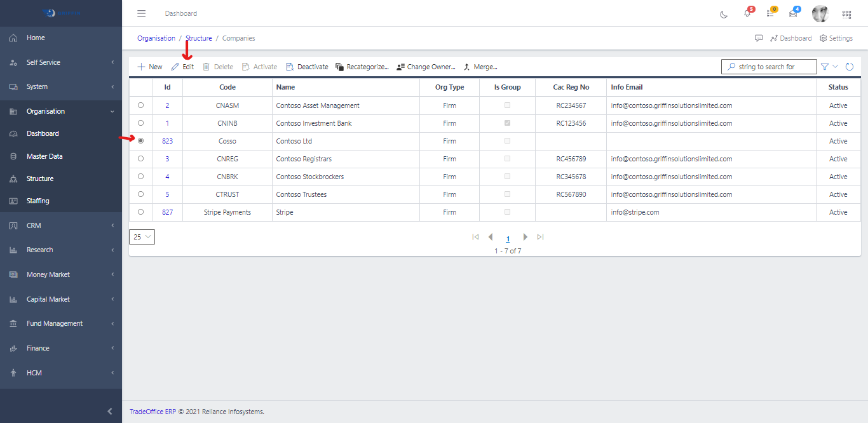Open the notifications bell

(747, 14)
